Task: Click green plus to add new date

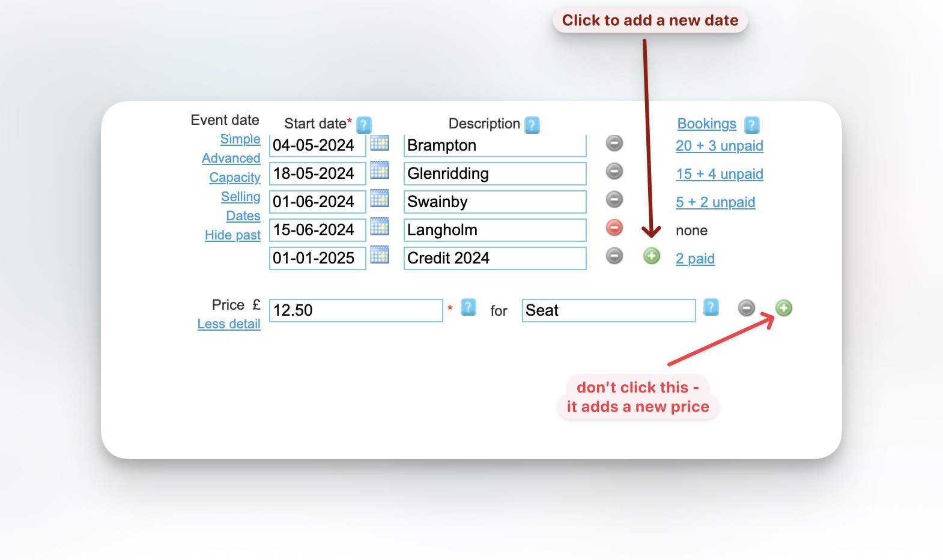Action: [651, 256]
